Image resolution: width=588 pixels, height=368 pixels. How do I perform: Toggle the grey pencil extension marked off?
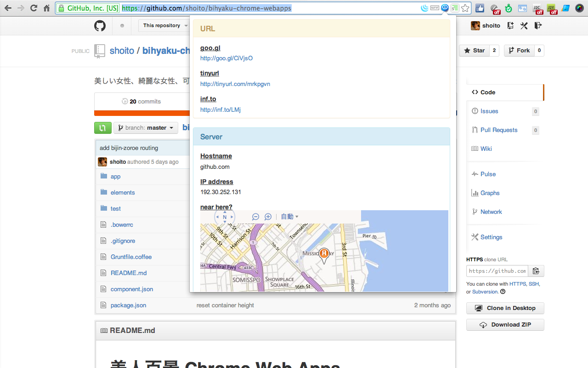tap(495, 9)
